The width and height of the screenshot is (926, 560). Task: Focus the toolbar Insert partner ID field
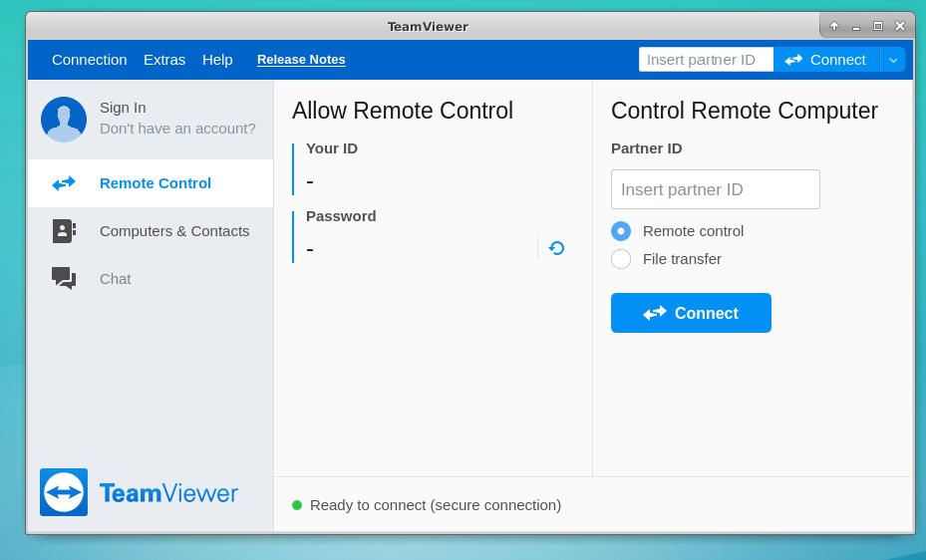pyautogui.click(x=706, y=60)
